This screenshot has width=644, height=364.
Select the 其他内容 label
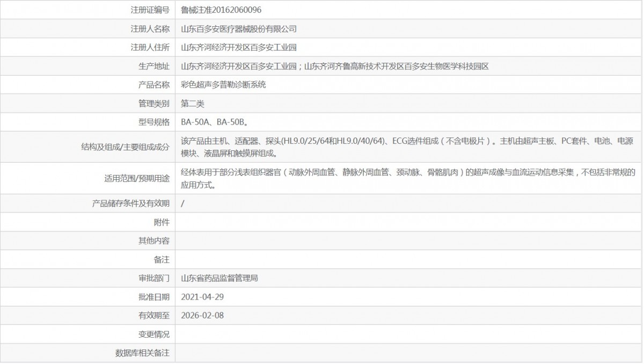(154, 241)
